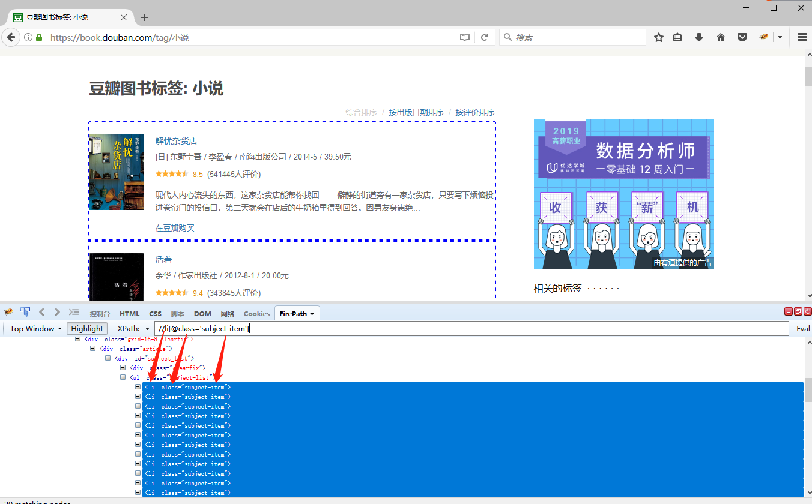
Task: Click the Eval button
Action: pos(803,329)
